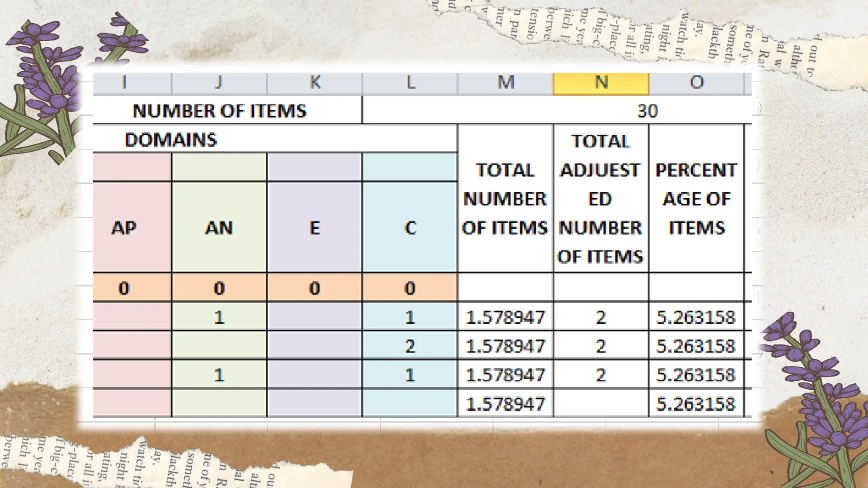Click highlighted column header N
The height and width of the screenshot is (488, 868).
coord(601,83)
